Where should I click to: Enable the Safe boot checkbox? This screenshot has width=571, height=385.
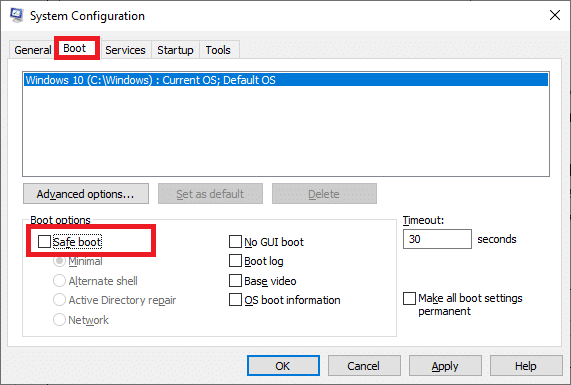44,241
